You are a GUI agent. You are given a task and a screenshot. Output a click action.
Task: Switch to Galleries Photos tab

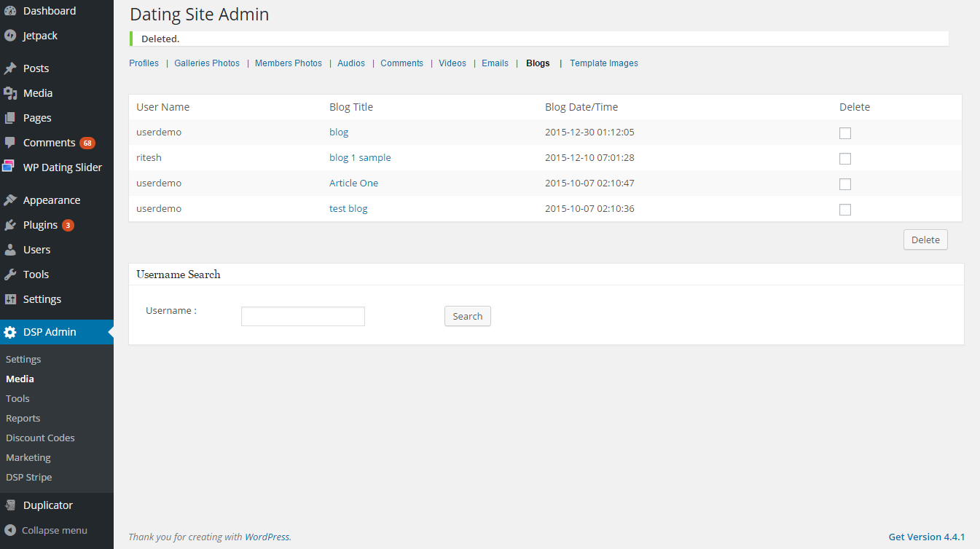[x=207, y=63]
